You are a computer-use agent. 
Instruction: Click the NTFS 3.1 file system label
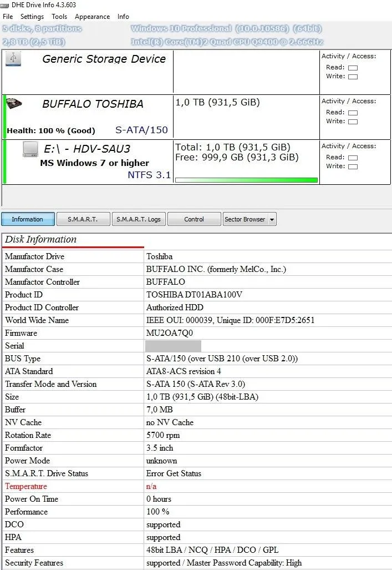pos(149,175)
